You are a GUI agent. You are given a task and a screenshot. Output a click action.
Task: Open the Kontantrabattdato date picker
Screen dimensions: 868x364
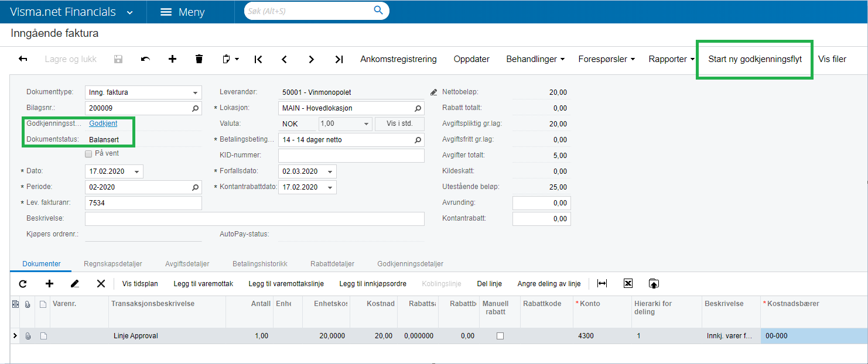[x=330, y=187]
